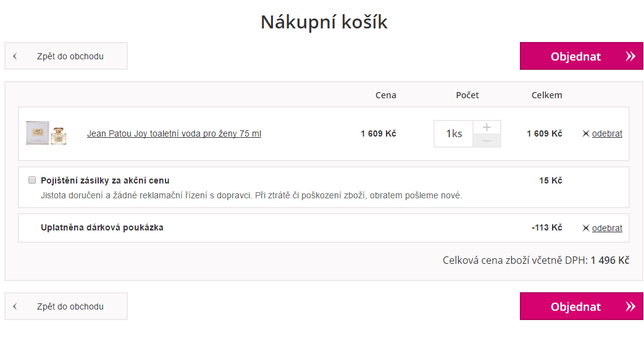Click the Uplatněna dárková poukázka row text
Viewport: 644px width, 346px height.
pyautogui.click(x=102, y=227)
